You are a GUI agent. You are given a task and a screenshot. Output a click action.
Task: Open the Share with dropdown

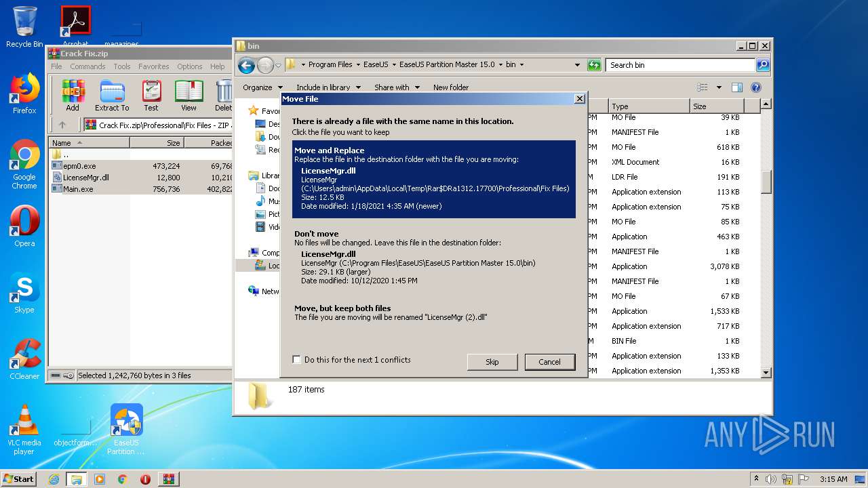[x=397, y=87]
